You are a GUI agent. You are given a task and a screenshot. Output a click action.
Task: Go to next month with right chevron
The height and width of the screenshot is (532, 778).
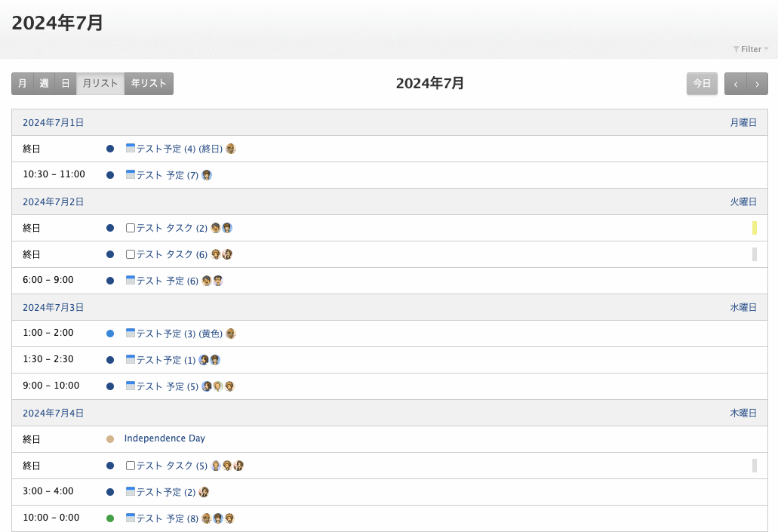[757, 84]
